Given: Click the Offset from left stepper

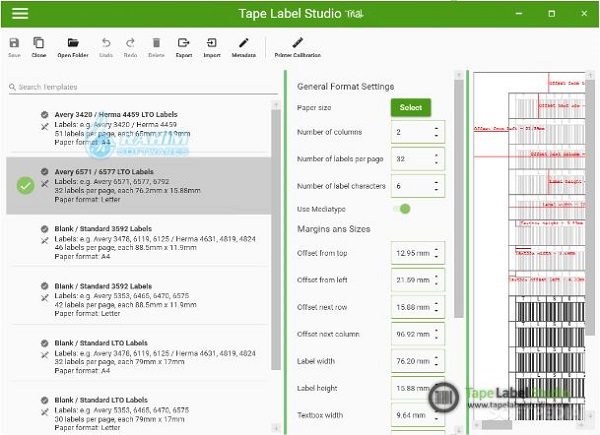Looking at the screenshot, I should point(436,280).
